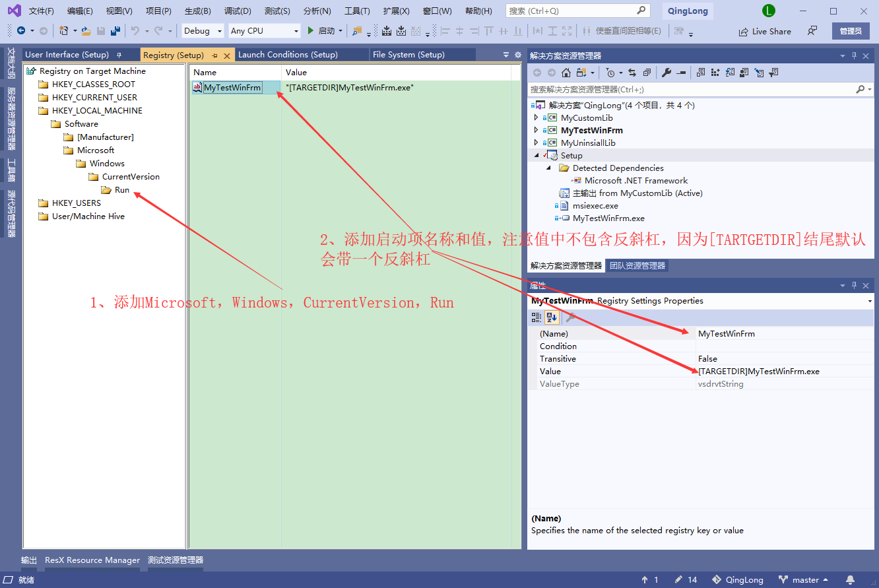
Task: Close the Registry (Setup) tab
Action: pos(227,55)
